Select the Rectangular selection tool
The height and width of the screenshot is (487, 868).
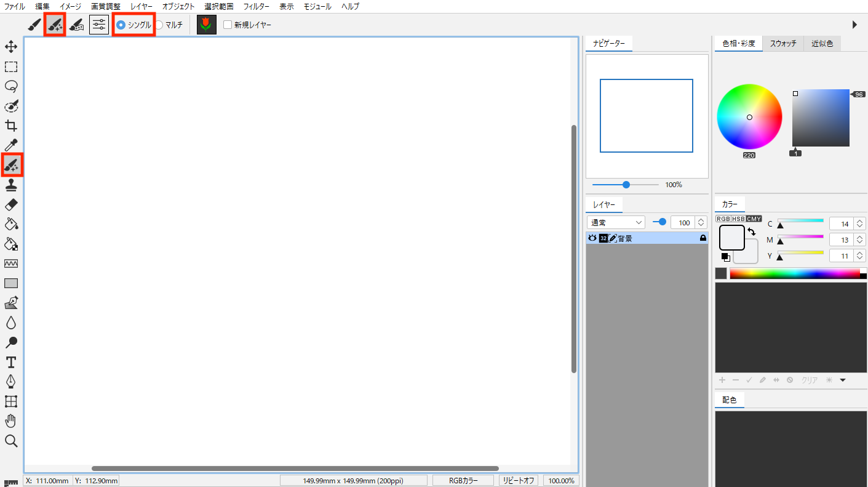pyautogui.click(x=11, y=66)
